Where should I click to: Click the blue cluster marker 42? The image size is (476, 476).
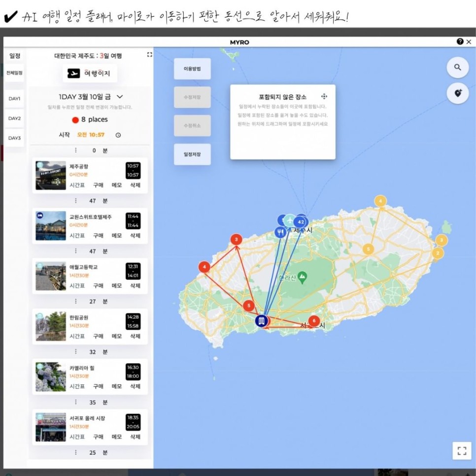(x=301, y=222)
